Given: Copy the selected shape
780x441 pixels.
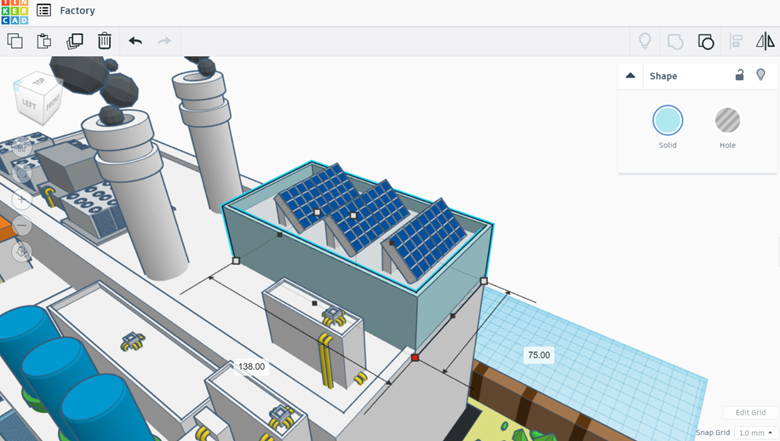Looking at the screenshot, I should (15, 41).
